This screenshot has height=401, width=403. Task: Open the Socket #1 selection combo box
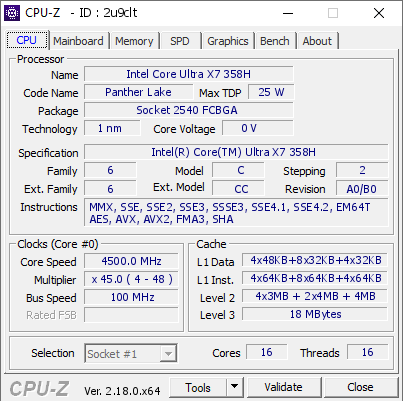click(x=131, y=353)
